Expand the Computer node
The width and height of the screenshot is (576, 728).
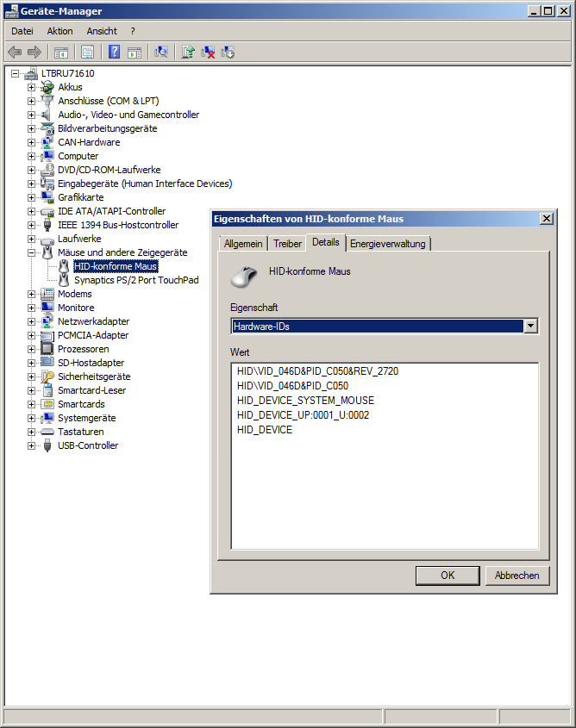point(31,156)
